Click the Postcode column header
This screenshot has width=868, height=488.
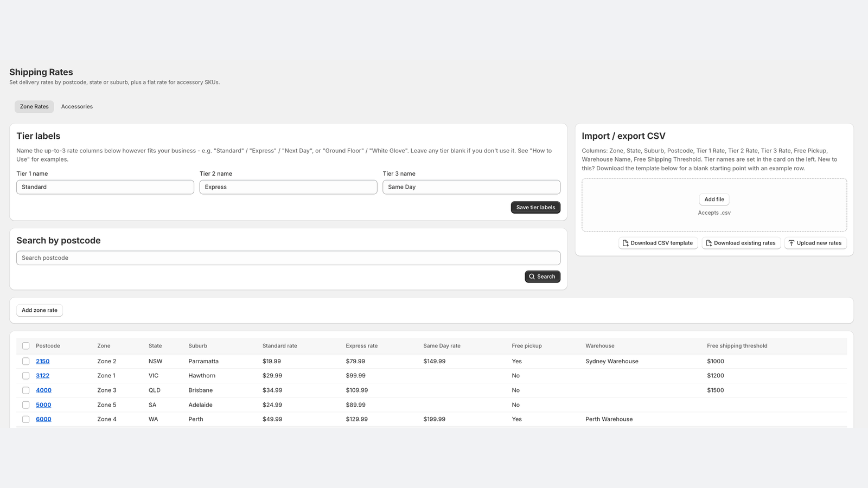tap(48, 346)
